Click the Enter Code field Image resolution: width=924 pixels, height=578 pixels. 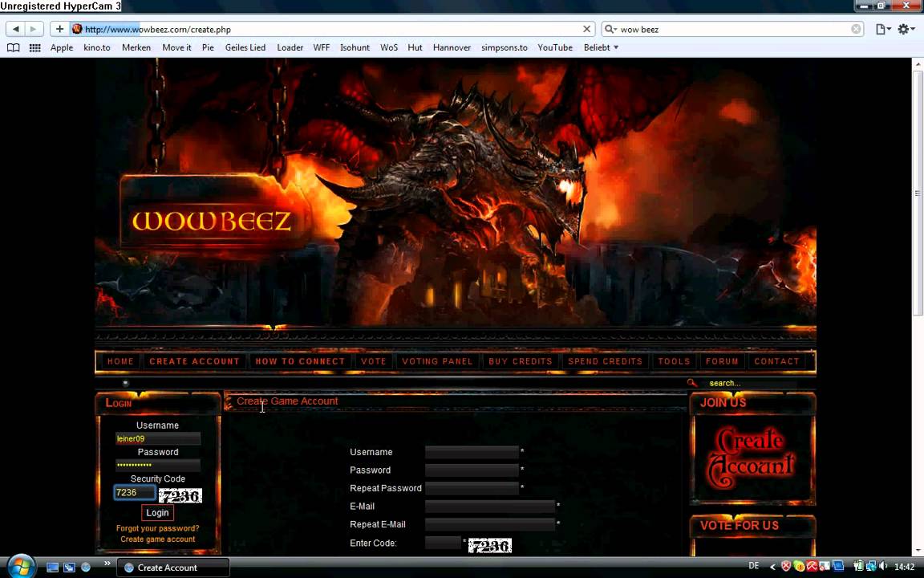(x=443, y=543)
